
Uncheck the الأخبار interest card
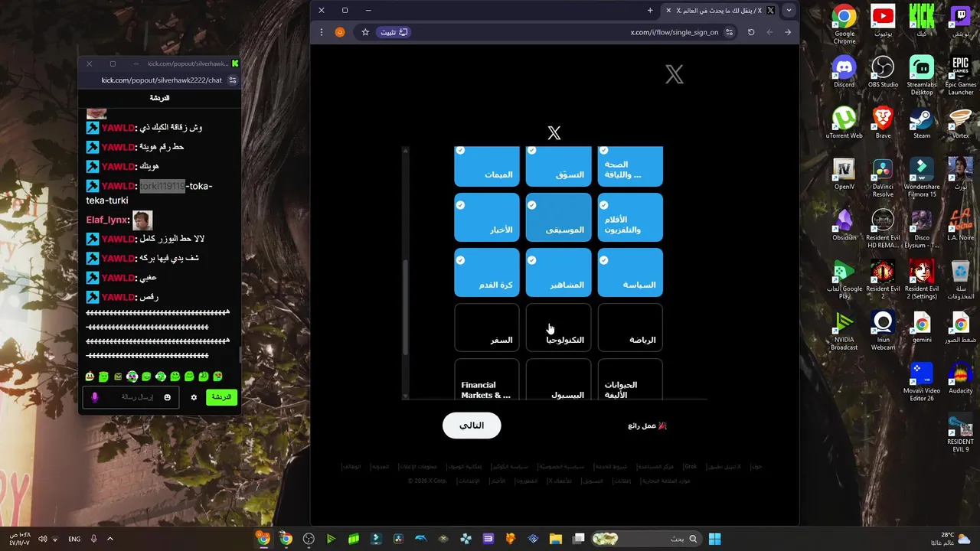pos(486,217)
